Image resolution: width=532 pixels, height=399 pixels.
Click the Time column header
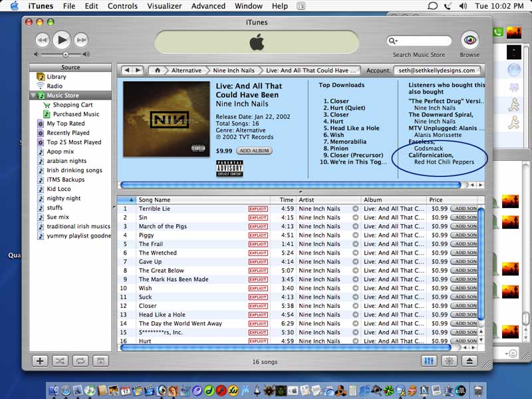(283, 200)
